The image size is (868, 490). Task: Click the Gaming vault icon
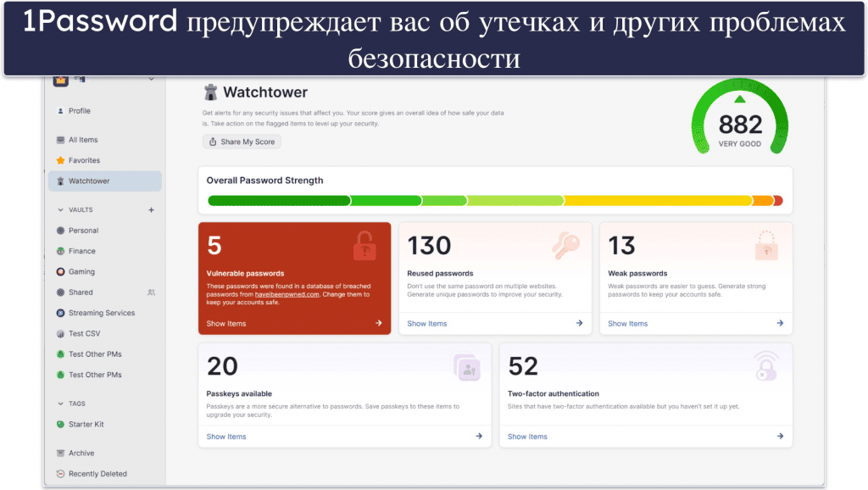[60, 272]
